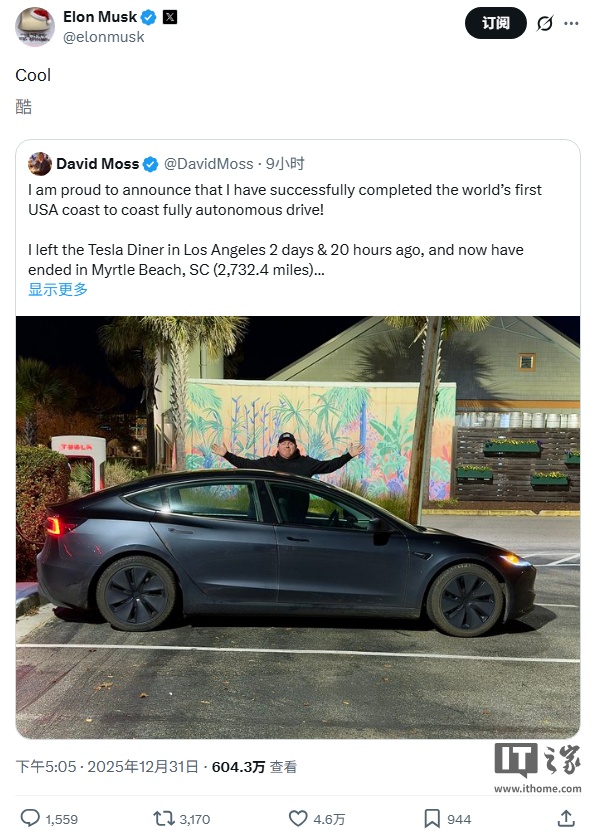Subscribe using the black 订阅 button

coord(495,23)
